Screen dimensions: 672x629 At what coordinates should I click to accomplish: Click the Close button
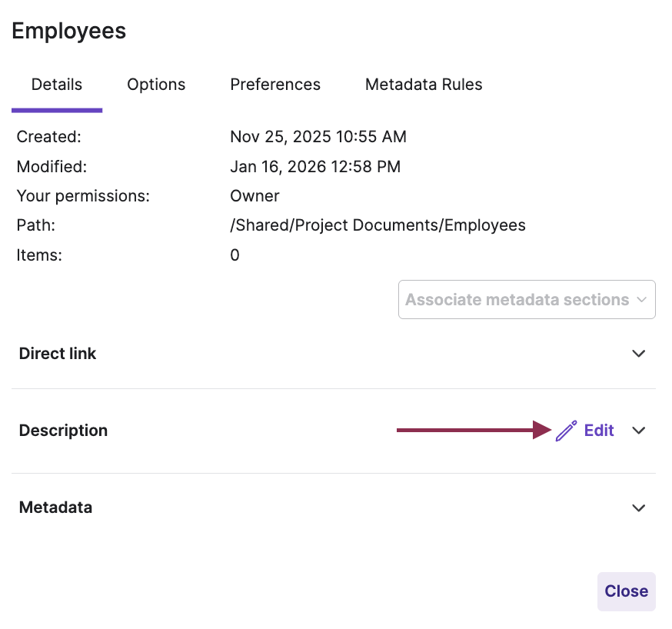click(x=626, y=591)
